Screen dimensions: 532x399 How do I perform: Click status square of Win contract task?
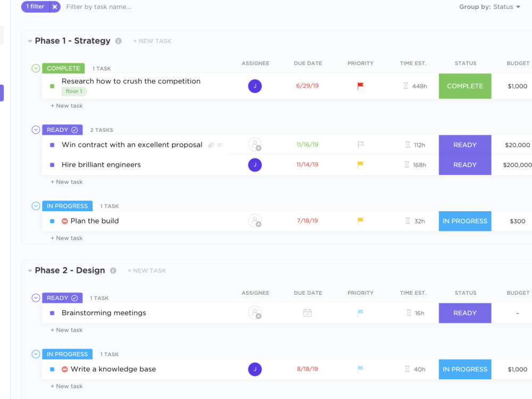click(52, 145)
